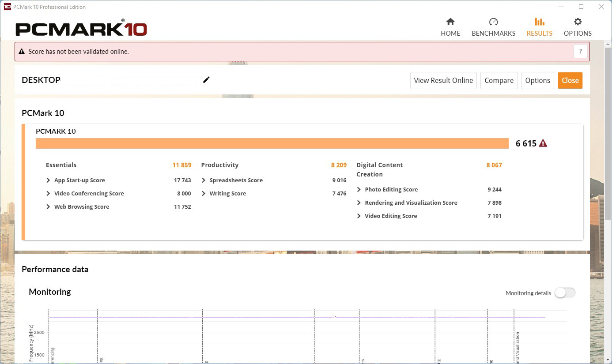Click the Photo Editing value 9 244
The image size is (612, 364).
495,189
